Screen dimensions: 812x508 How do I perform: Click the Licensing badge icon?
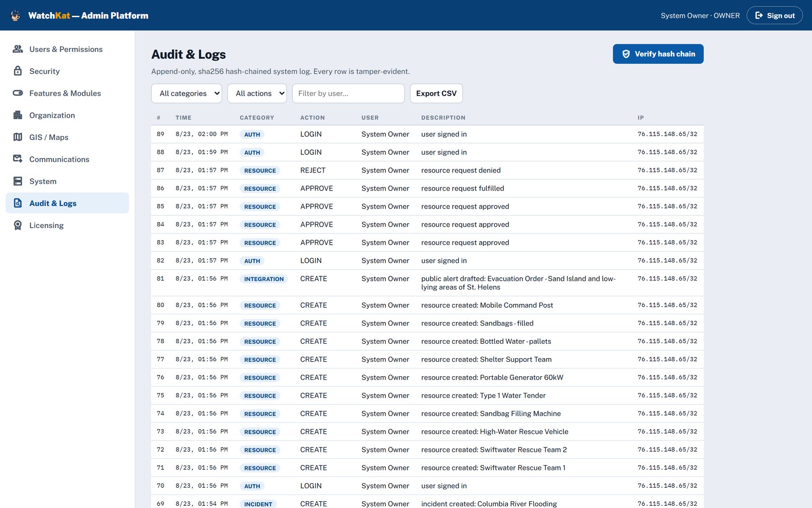(x=18, y=225)
